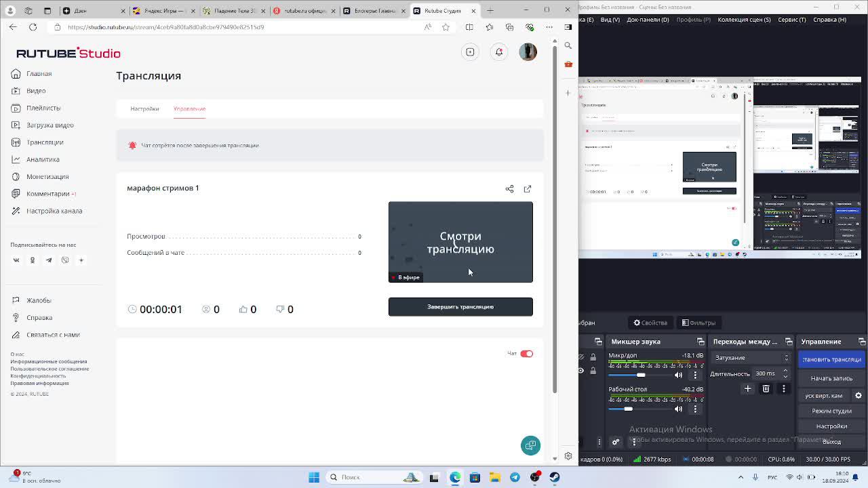Open OBS Настройки button
The image size is (868, 488).
(x=831, y=426)
